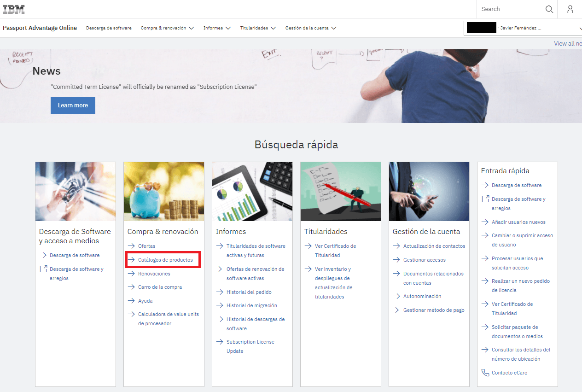582x392 pixels.
Task: Click the search magnifier icon
Action: pyautogui.click(x=549, y=9)
